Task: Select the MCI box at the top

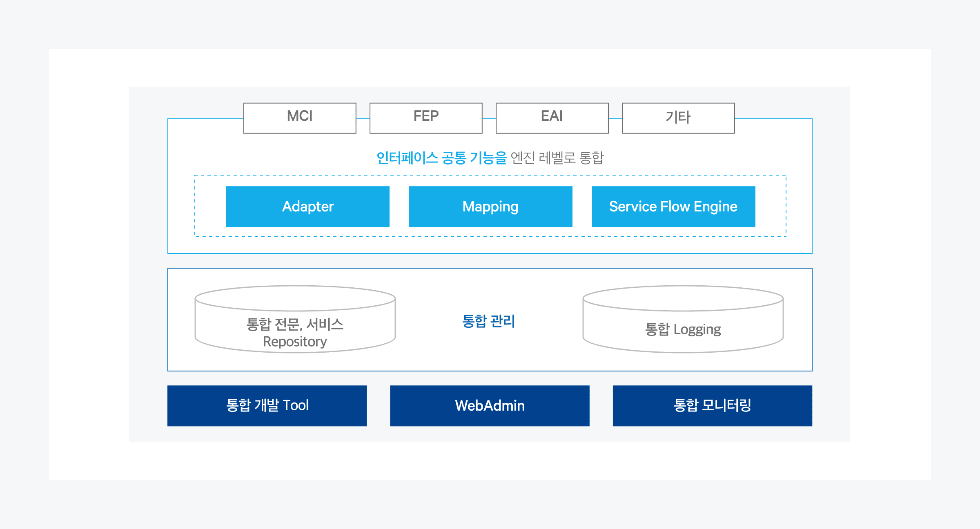Action: click(300, 118)
